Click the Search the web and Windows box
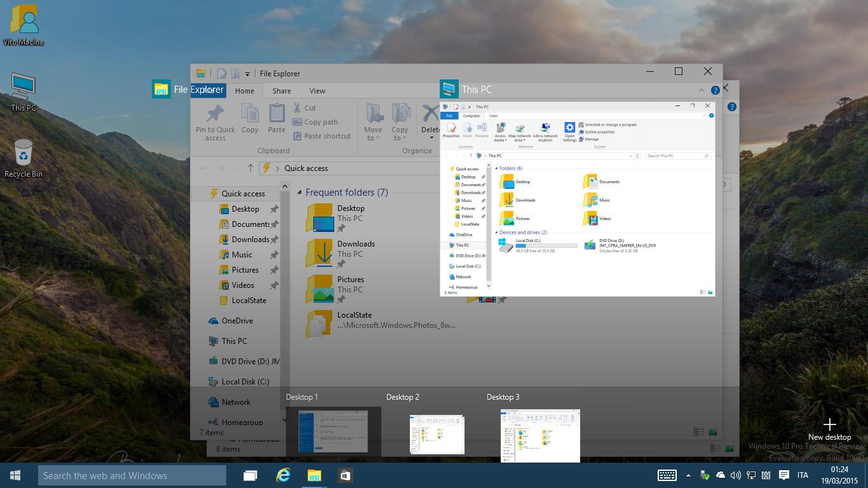The image size is (868, 488). pos(132,475)
